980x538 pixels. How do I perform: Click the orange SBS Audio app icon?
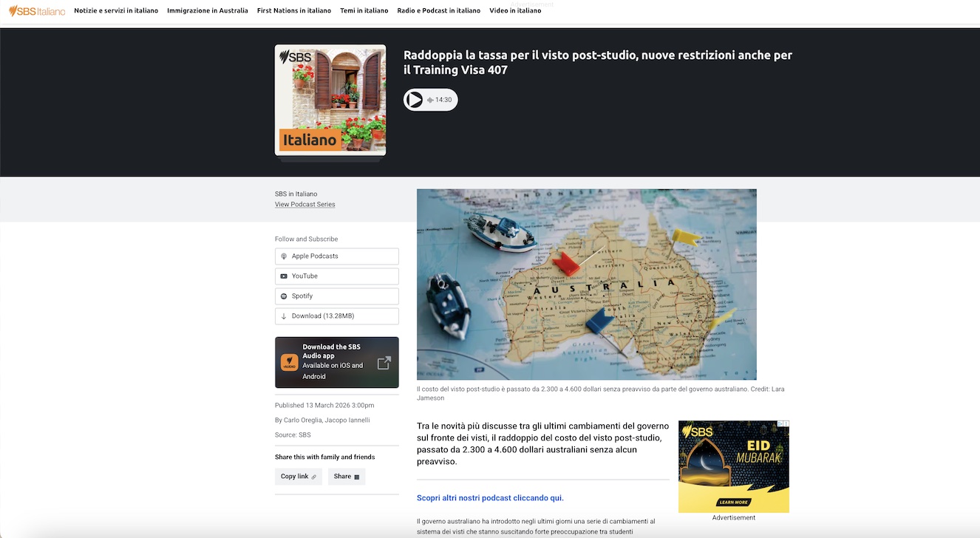(x=289, y=363)
